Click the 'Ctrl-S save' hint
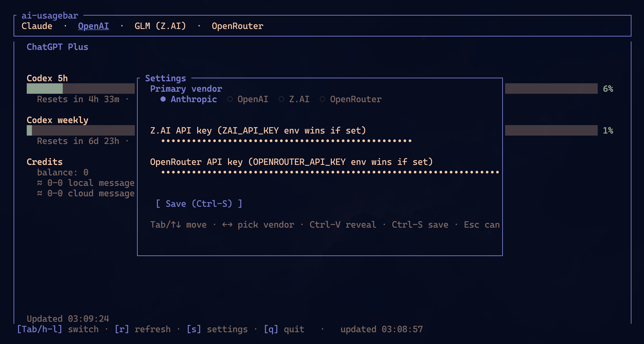 [420, 225]
